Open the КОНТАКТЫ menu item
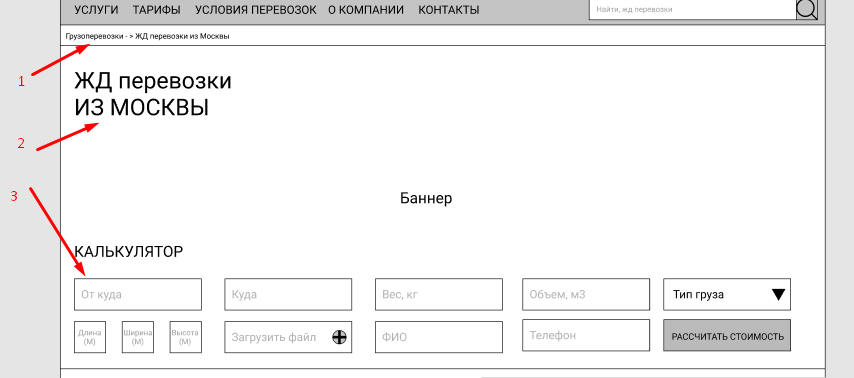This screenshot has width=854, height=378. pos(449,10)
